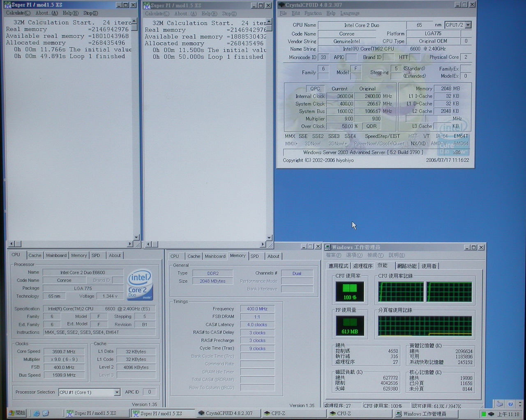Click the QPC button in CrystalCPUID
526x420 pixels.
click(x=315, y=88)
